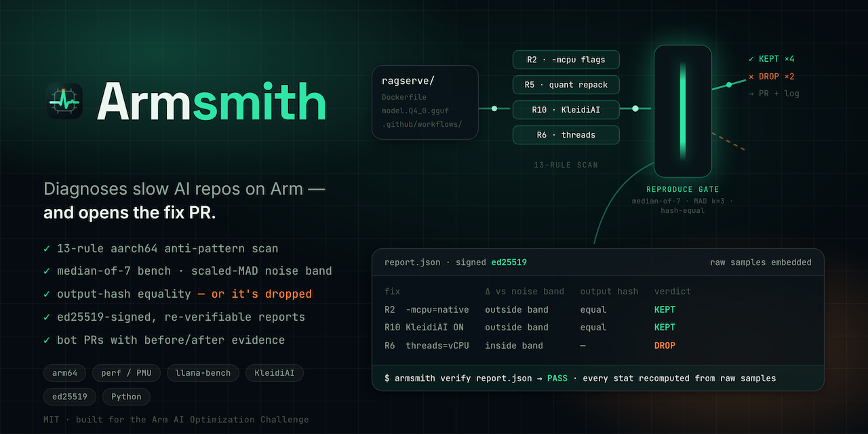Click the ragserve/ repo card heading
The width and height of the screenshot is (868, 434).
[408, 81]
